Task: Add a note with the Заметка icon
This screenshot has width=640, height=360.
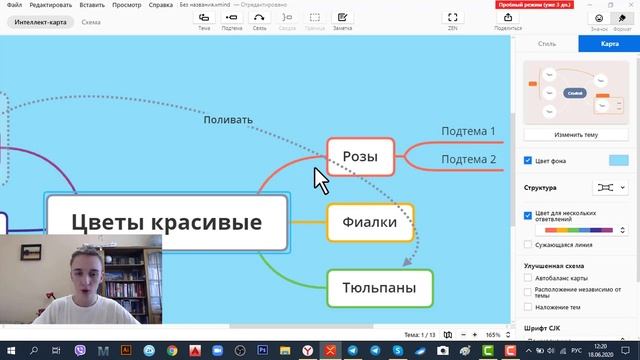Action: click(342, 18)
